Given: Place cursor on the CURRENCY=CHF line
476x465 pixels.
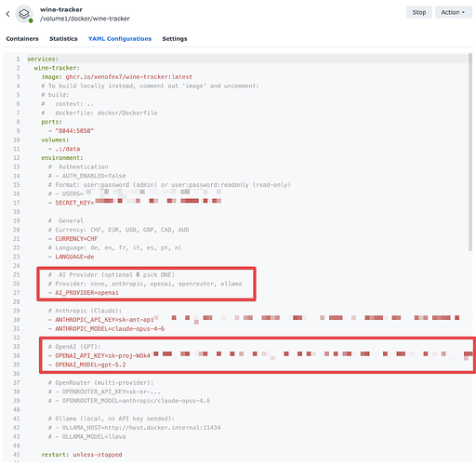Looking at the screenshot, I should click(73, 239).
